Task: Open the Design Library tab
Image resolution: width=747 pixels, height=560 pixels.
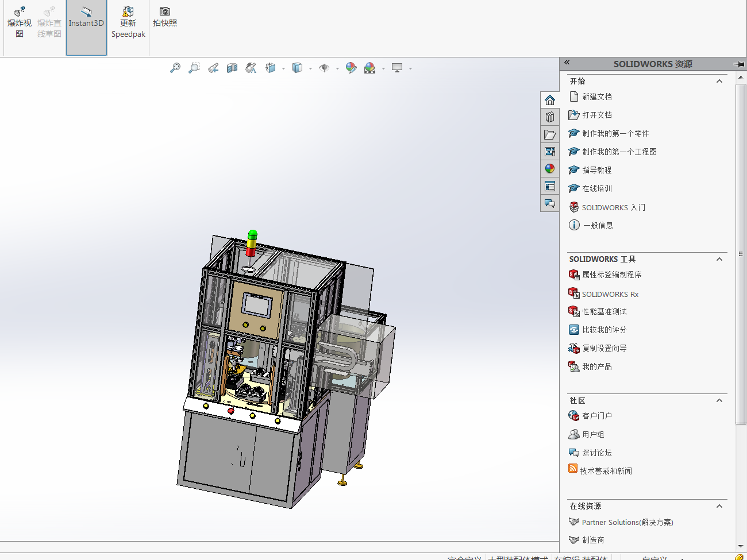Action: click(550, 117)
